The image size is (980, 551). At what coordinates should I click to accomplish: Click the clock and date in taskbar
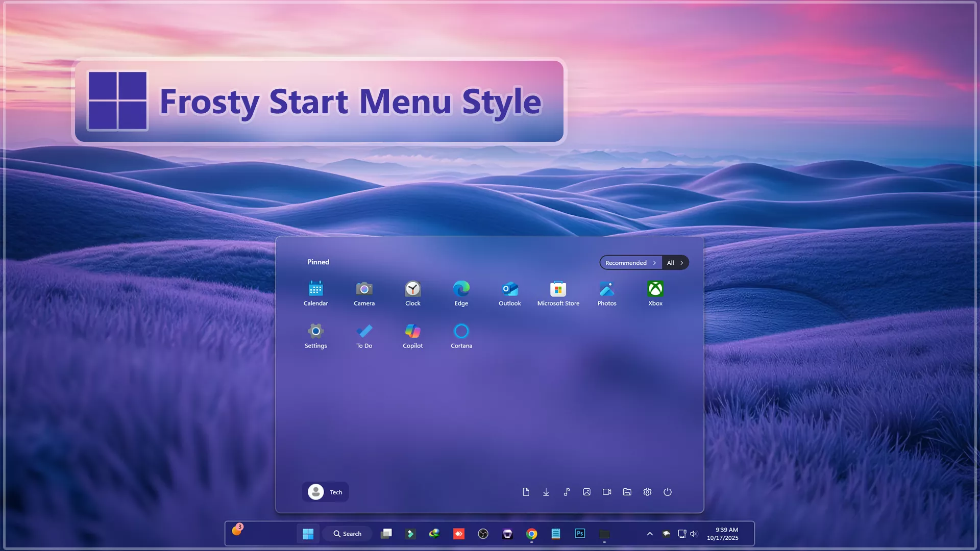(722, 534)
